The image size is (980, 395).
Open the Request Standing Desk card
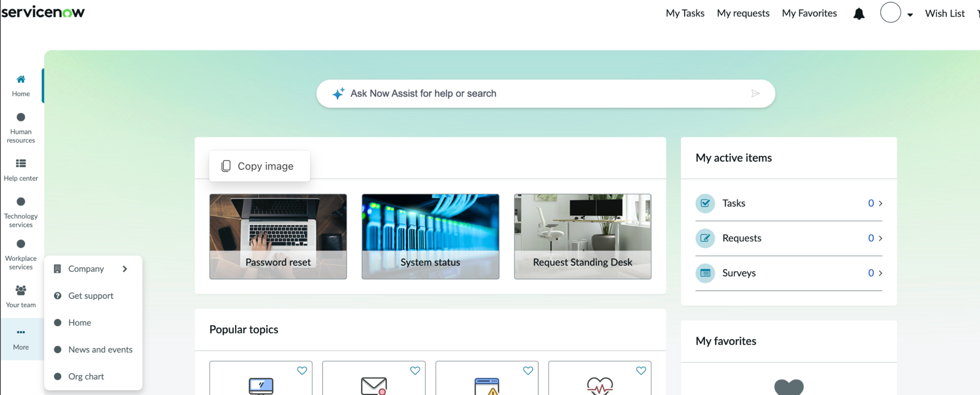pos(583,237)
